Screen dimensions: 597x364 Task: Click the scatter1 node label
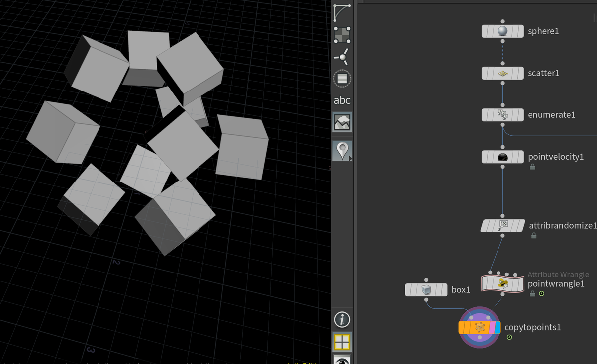(x=544, y=73)
